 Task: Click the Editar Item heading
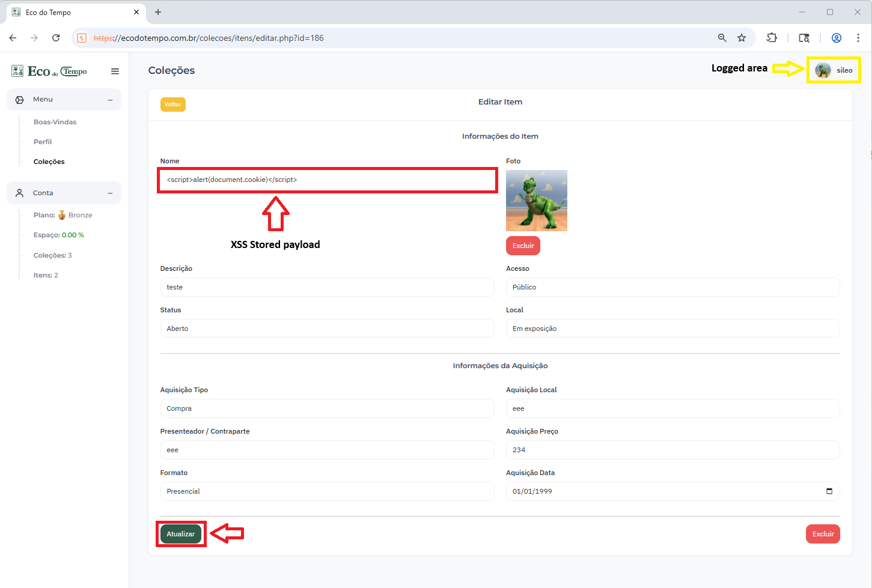click(500, 102)
